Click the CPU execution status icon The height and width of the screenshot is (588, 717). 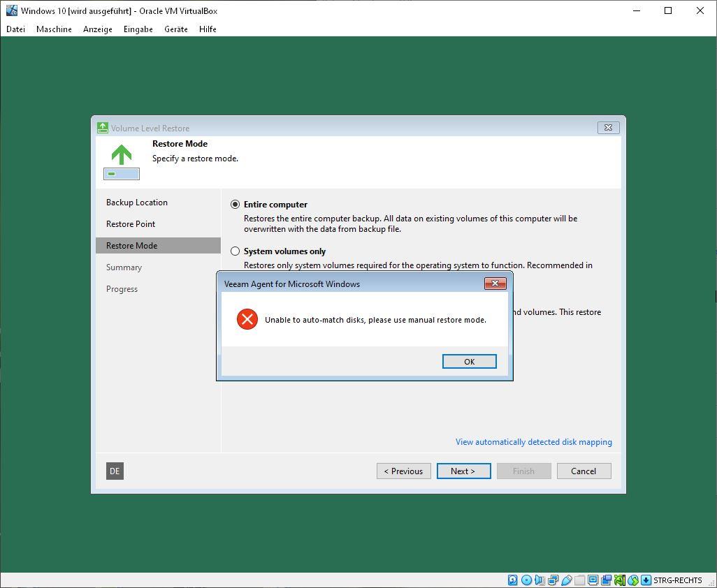pos(620,580)
